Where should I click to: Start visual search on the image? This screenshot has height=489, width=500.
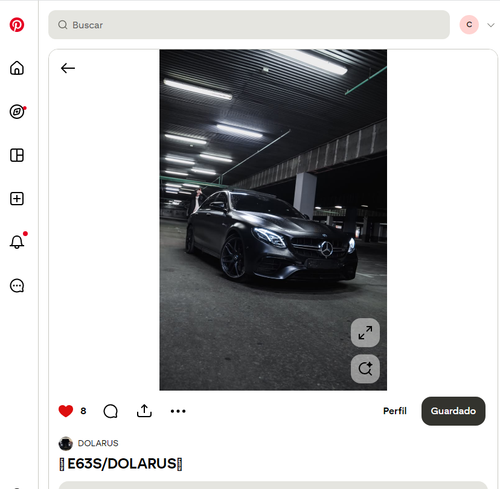[365, 369]
